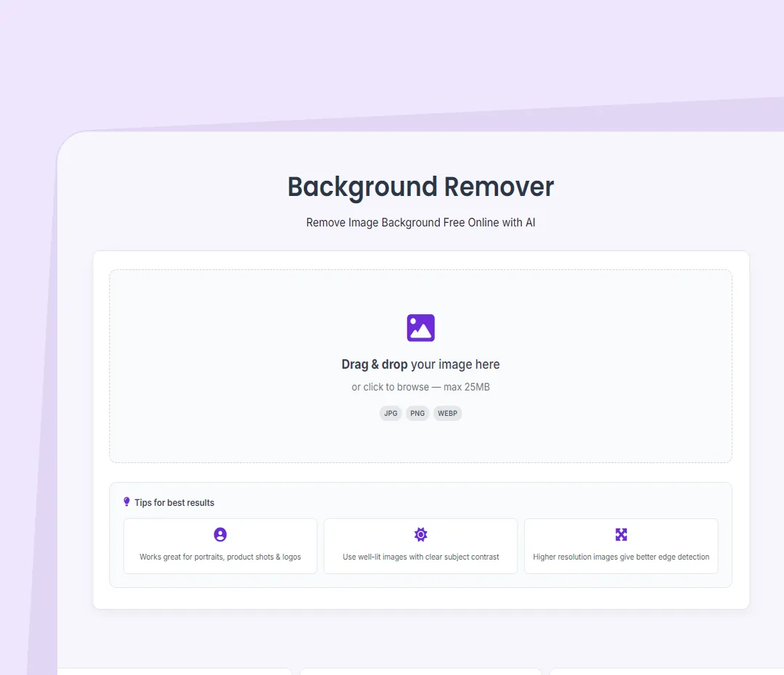The image size is (784, 675).
Task: Click the click to browse text to pick a file
Action: point(385,387)
